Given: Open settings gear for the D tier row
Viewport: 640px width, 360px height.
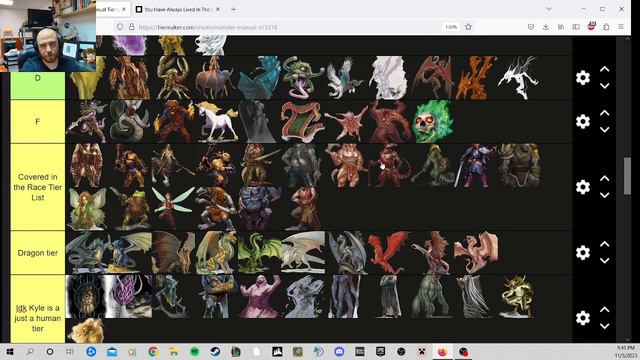Looking at the screenshot, I should click(583, 78).
